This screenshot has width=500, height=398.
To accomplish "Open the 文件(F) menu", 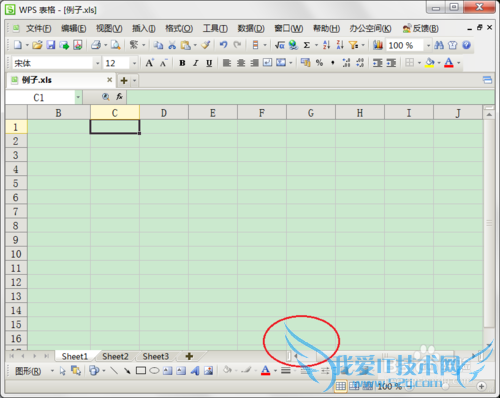I will tap(39, 28).
